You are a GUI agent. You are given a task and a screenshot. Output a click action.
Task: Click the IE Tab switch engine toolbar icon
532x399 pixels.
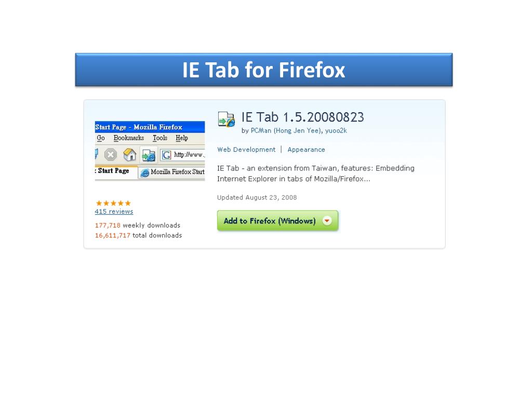149,155
